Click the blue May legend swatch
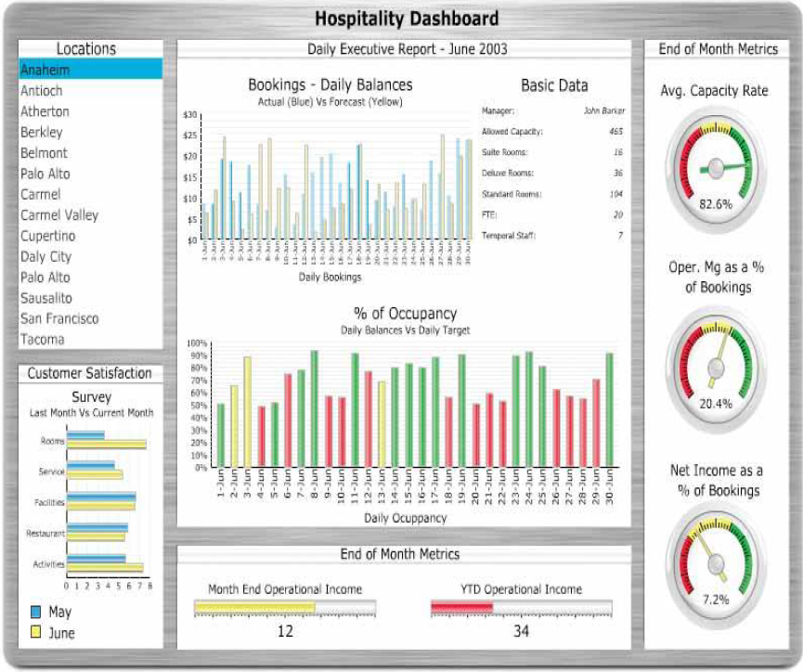Screen dimensions: 803x672 [36, 613]
